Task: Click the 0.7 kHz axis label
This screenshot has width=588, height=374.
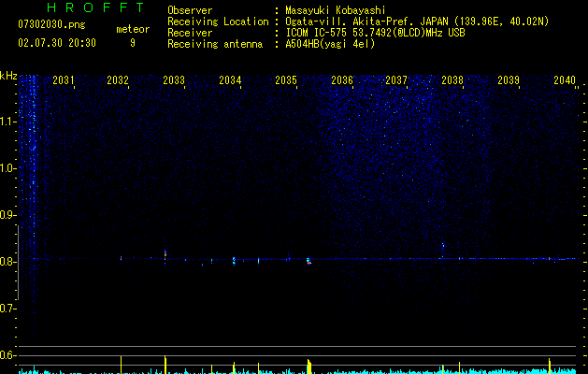Action: [7, 309]
